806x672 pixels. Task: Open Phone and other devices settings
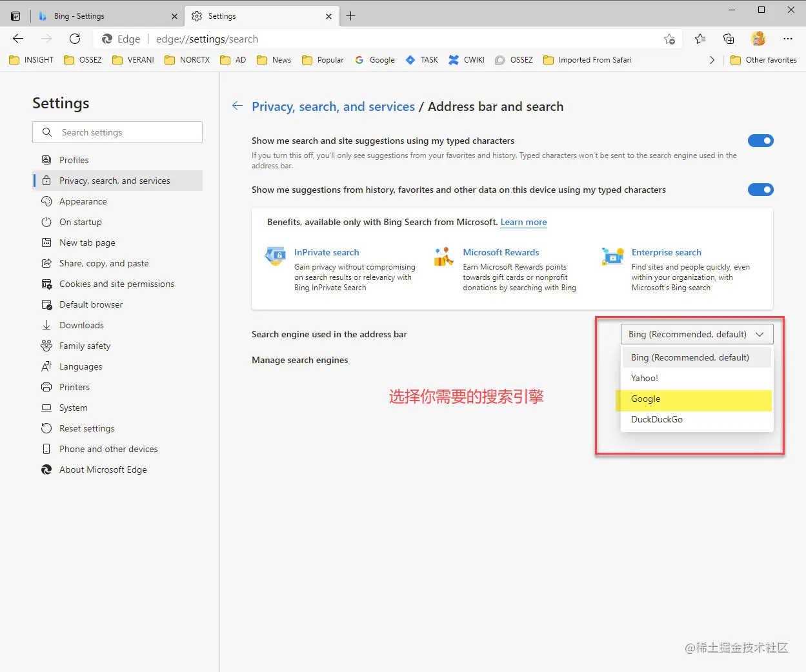tap(118, 449)
